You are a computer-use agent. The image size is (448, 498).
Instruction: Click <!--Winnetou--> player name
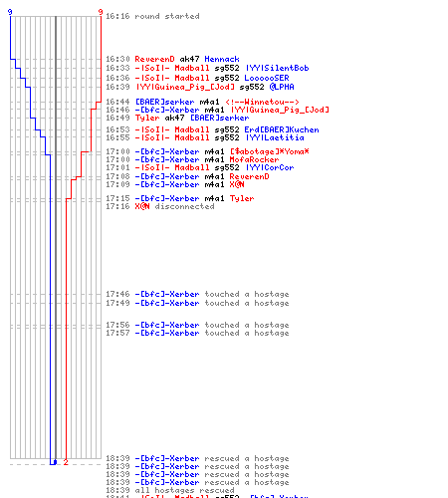[262, 102]
